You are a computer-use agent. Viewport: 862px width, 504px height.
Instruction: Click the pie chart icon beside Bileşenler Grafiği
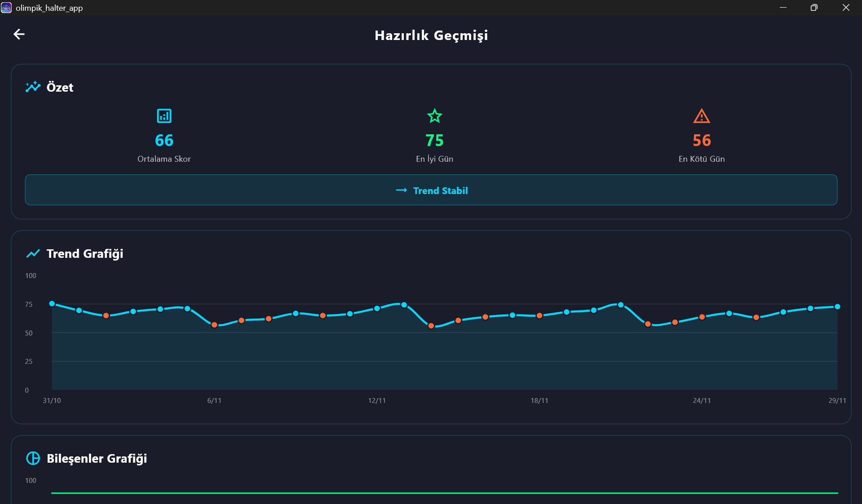33,458
